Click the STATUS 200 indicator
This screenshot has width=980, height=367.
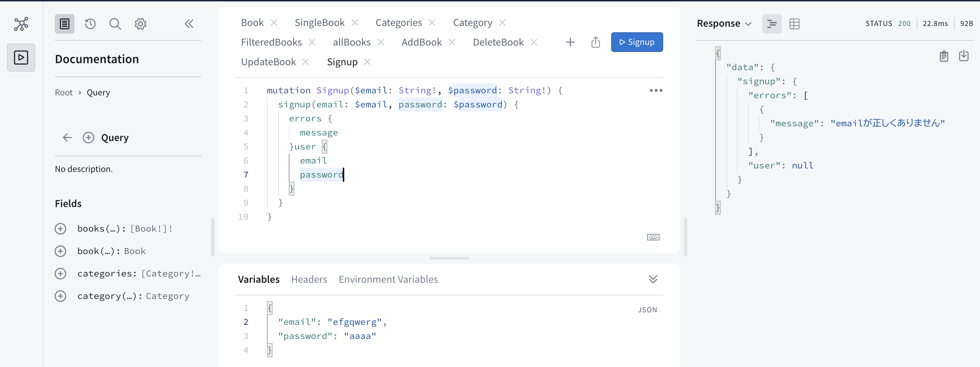click(888, 24)
